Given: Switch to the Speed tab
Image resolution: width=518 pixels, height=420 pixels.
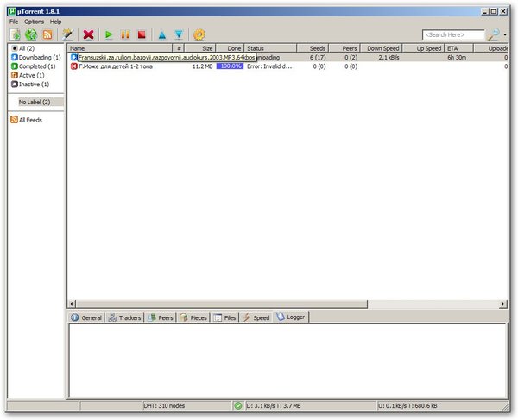Looking at the screenshot, I should click(256, 317).
